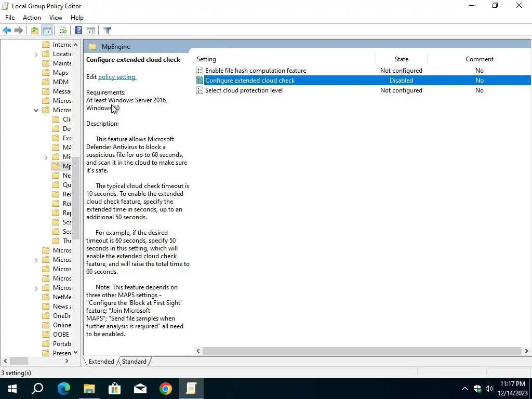
Task: Select the Maps tree folder
Action: [x=60, y=73]
